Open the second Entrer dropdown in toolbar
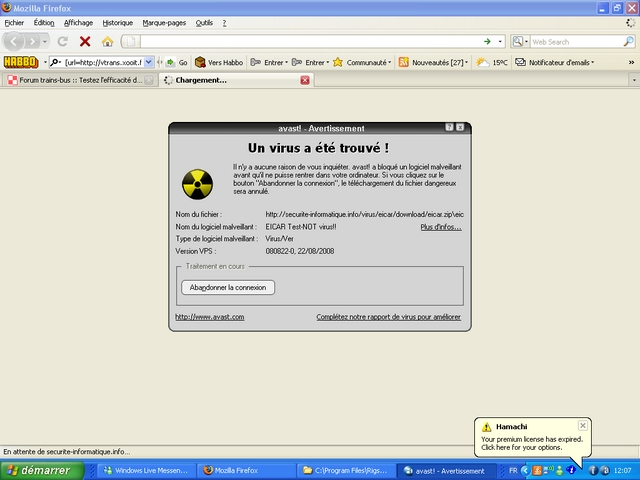This screenshot has height=480, width=640. pyautogui.click(x=310, y=62)
